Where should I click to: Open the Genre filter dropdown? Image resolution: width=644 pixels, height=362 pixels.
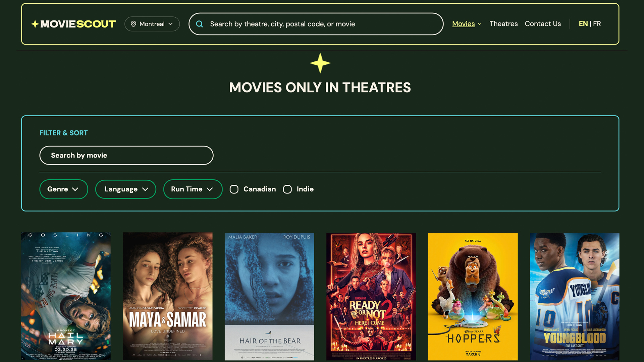(63, 189)
